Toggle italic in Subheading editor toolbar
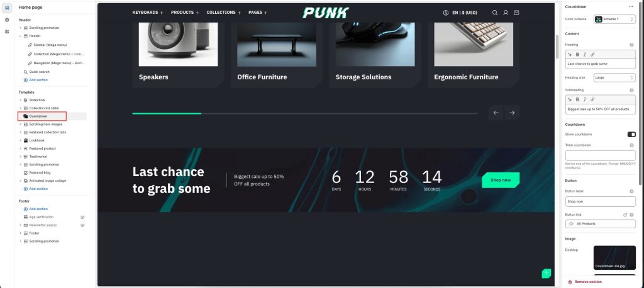Screen dimensions: 644x288 click(584, 99)
